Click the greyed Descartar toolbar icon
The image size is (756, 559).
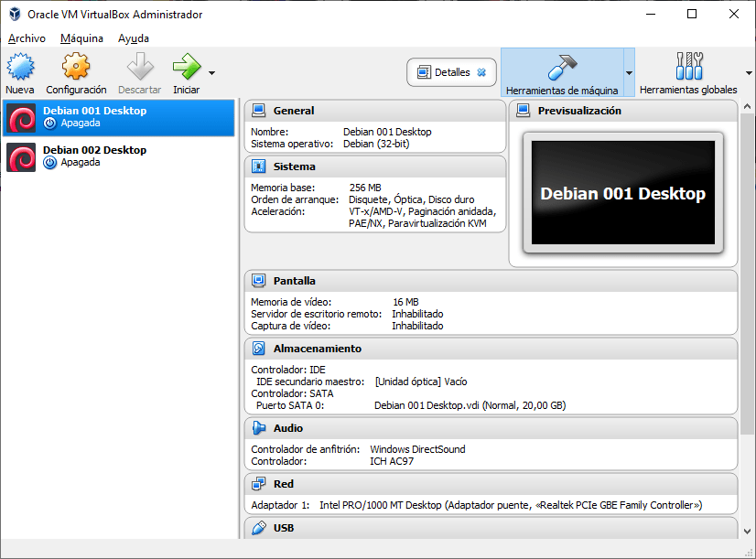(139, 67)
